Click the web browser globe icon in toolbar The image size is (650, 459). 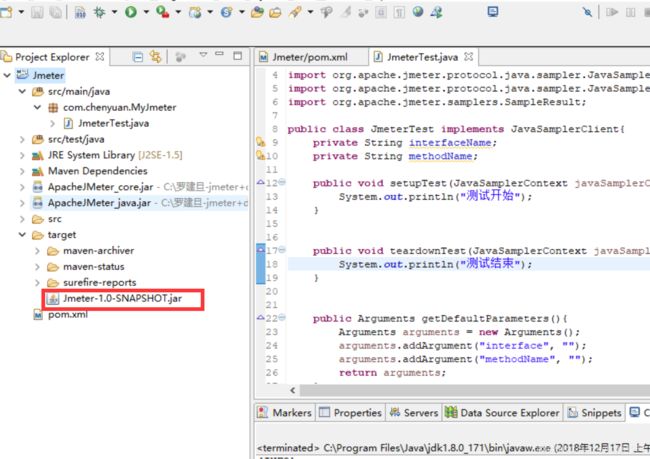418,12
